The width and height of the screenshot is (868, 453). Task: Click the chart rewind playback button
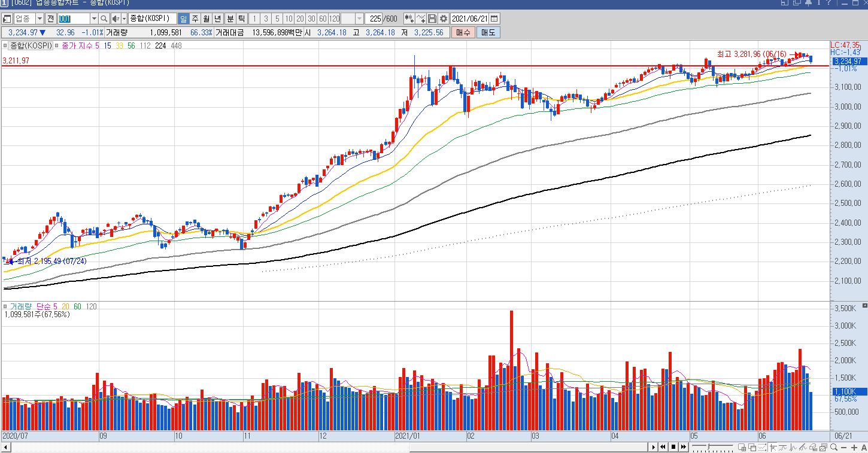click(x=663, y=447)
